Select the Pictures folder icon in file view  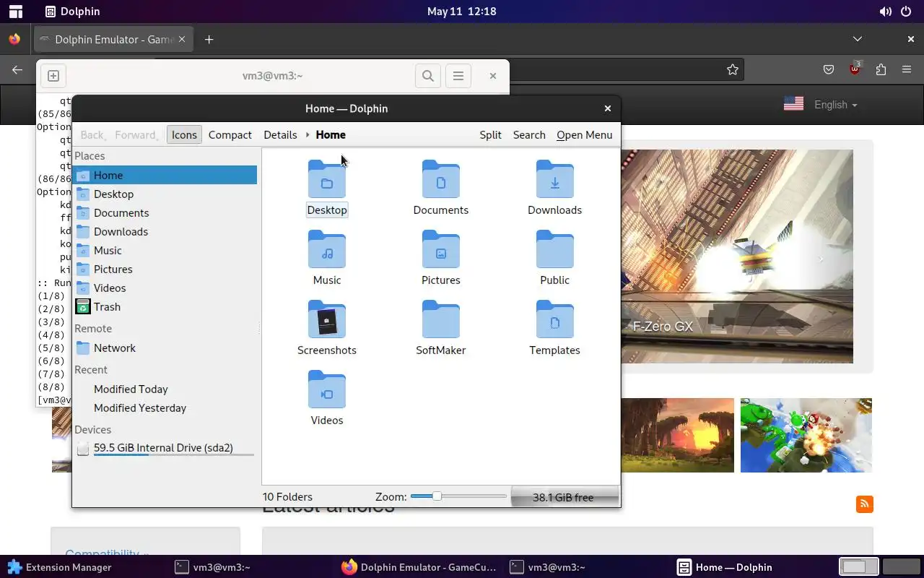coord(440,249)
